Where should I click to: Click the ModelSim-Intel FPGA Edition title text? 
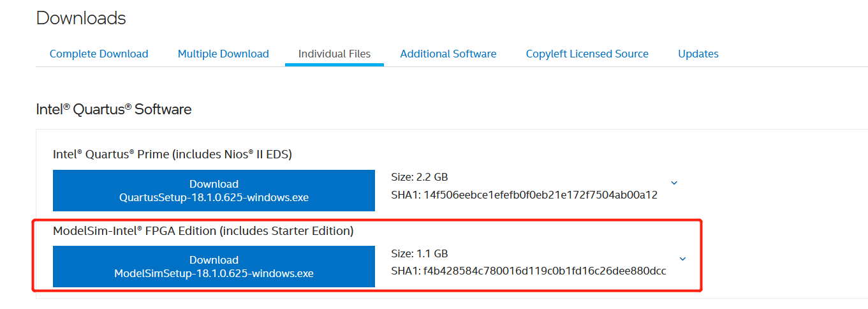point(203,231)
